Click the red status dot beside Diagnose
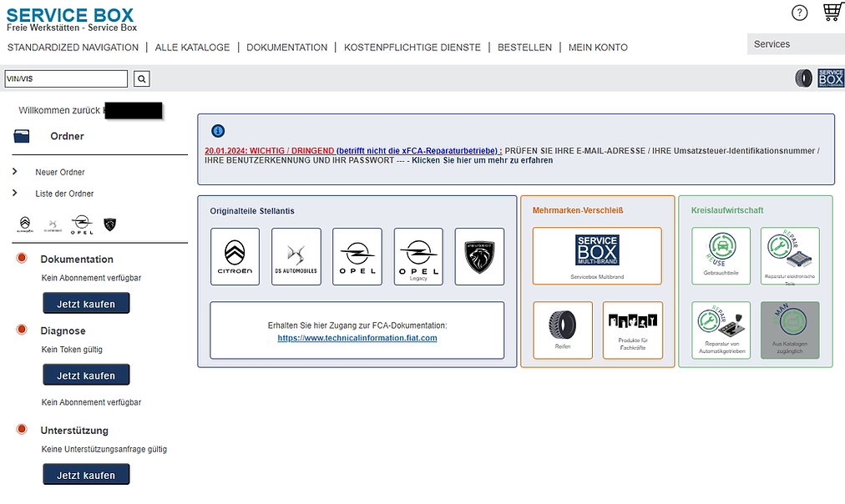The width and height of the screenshot is (845, 504). point(22,330)
